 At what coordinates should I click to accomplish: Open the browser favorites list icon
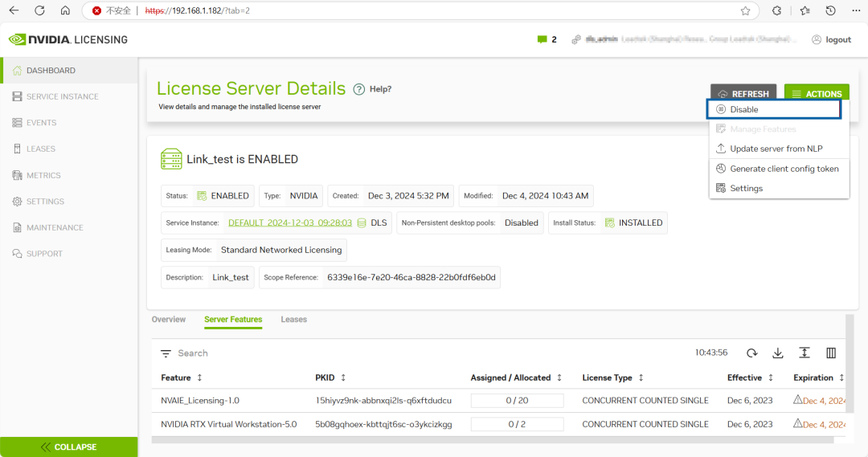tap(805, 10)
